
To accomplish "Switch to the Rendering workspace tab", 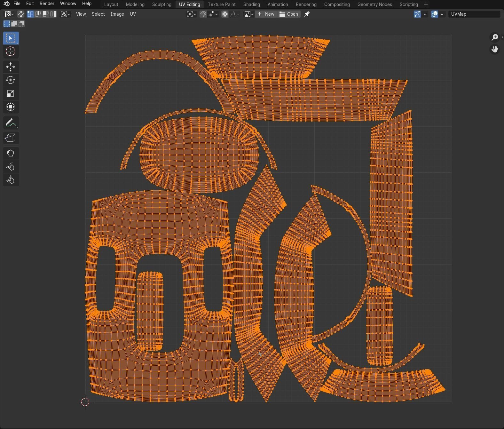I will (306, 4).
